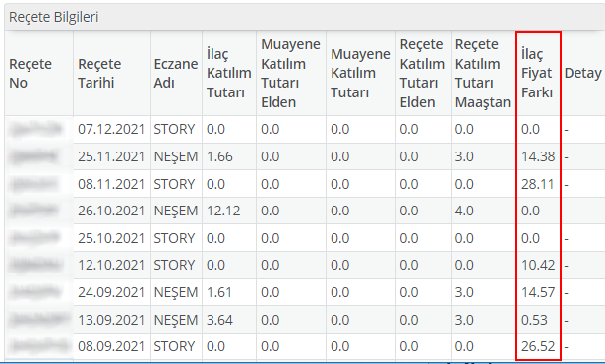This screenshot has height=364, width=605.
Task: Click date cell 26.10.2021
Action: coord(111,211)
